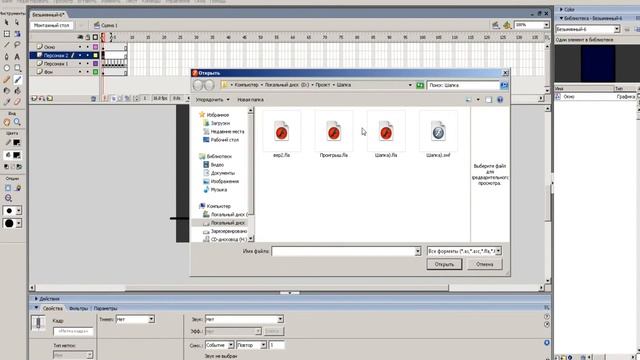Click the help icon in Open dialog

click(x=500, y=100)
